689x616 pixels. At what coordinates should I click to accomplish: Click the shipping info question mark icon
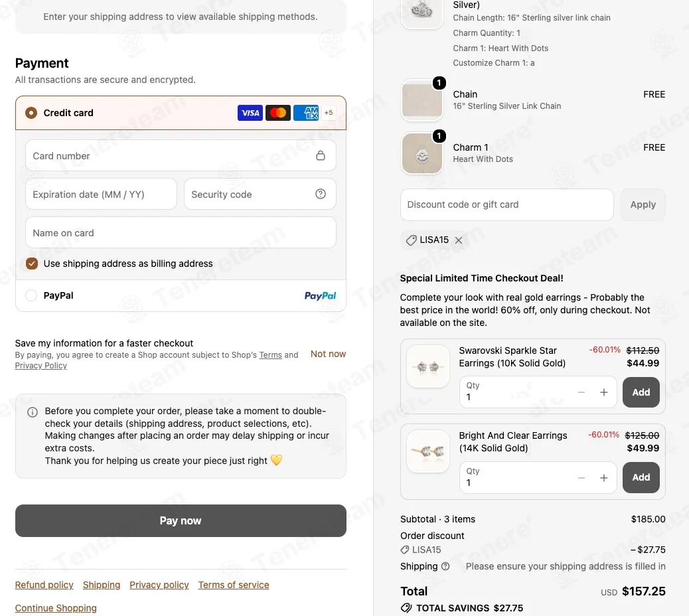coord(445,566)
